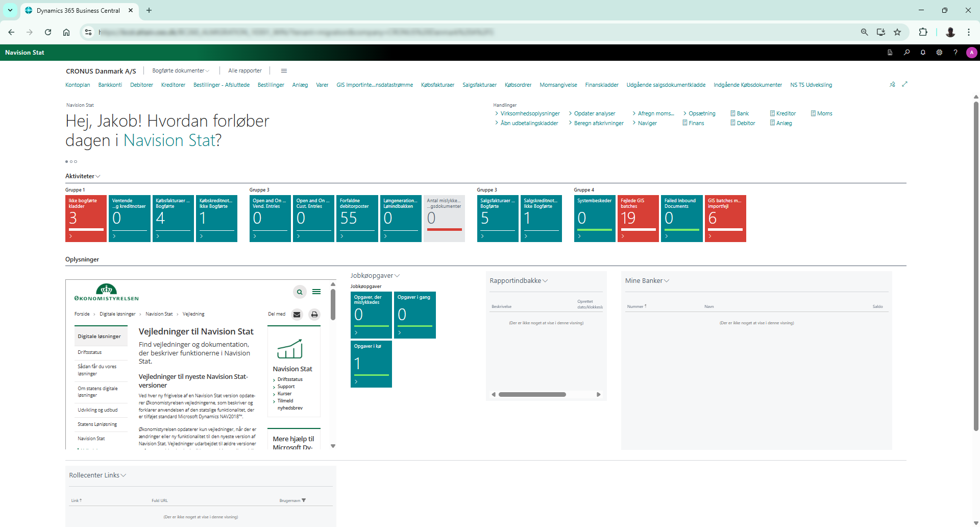Select the second carousel dot under the headline
The width and height of the screenshot is (980, 527).
point(71,162)
